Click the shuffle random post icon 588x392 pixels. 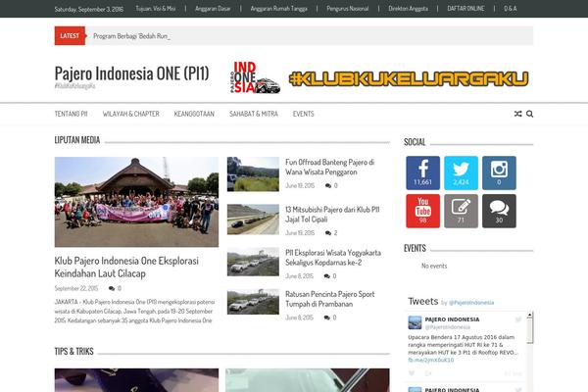[517, 114]
